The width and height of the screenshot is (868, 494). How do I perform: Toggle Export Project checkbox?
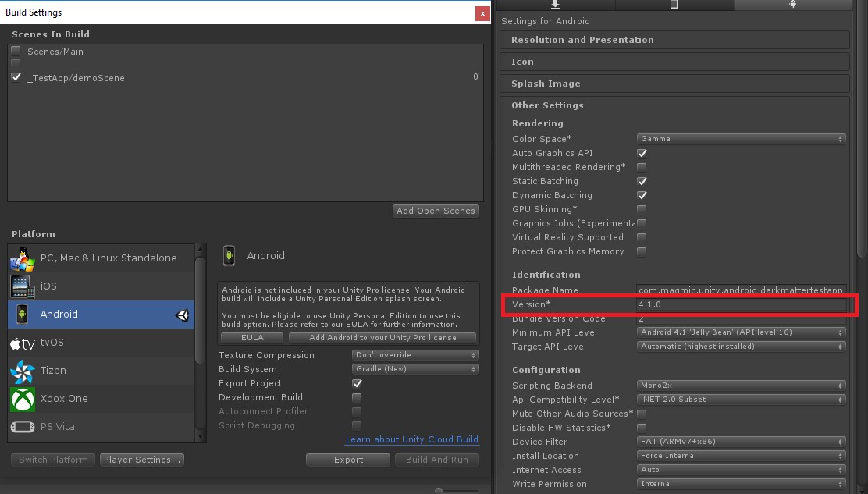[x=357, y=383]
